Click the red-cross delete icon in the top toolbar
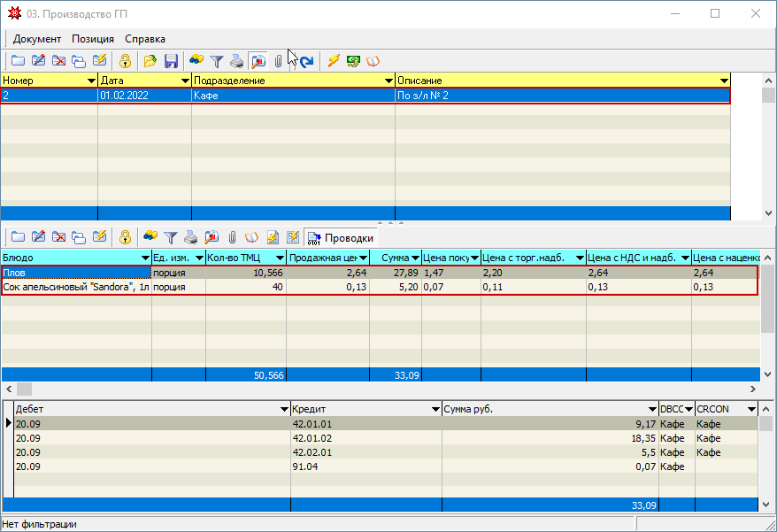Image resolution: width=777 pixels, height=532 pixels. point(59,61)
